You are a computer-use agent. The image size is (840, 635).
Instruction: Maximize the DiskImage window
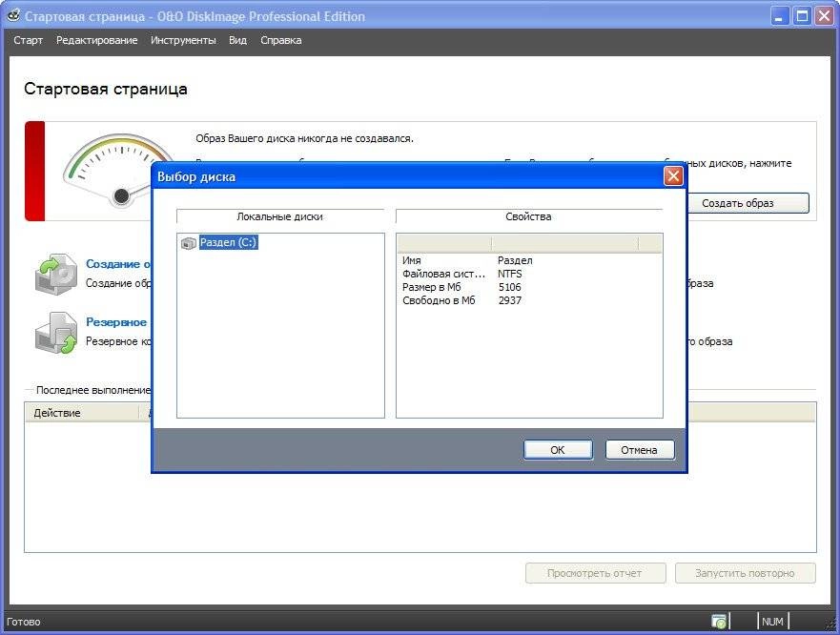click(802, 16)
